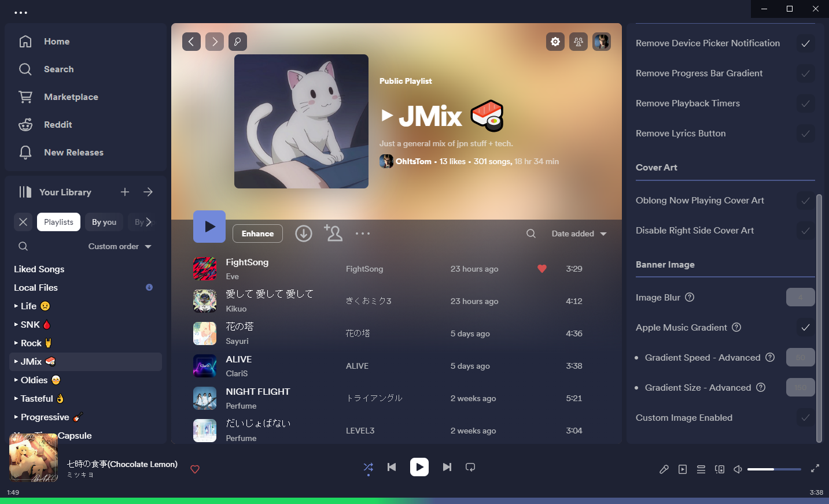
Task: Download the JMix playlist
Action: click(304, 234)
